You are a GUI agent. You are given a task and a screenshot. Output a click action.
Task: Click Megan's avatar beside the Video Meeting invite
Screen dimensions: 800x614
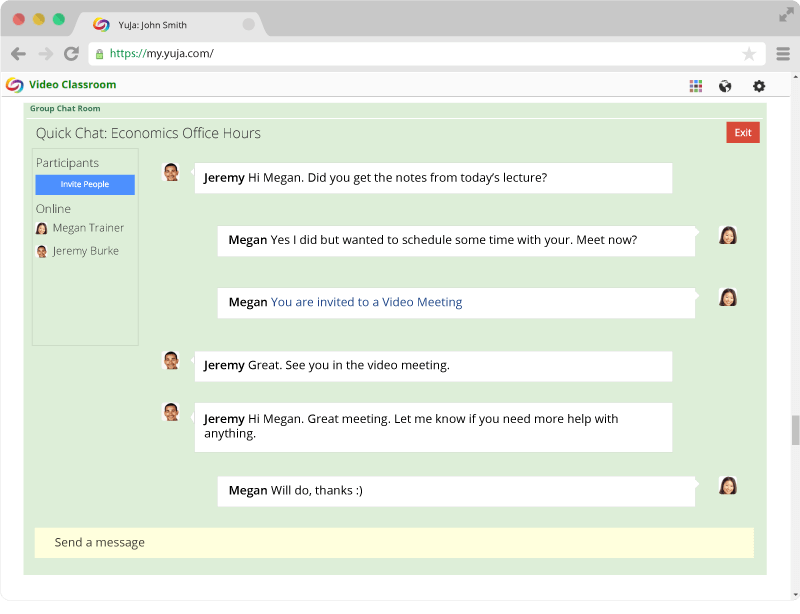pyautogui.click(x=728, y=297)
